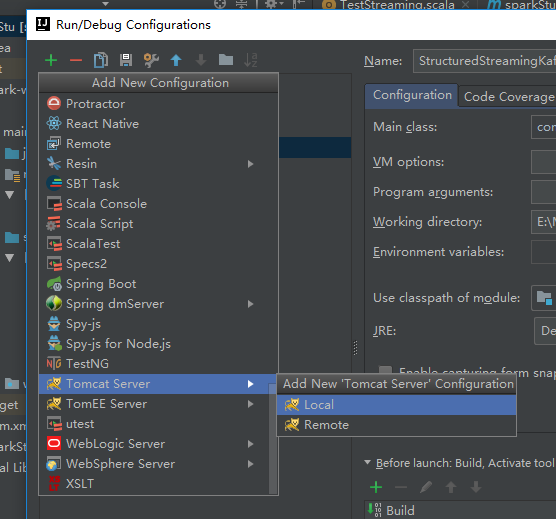The width and height of the screenshot is (556, 519).
Task: Switch to the Code Coverage tab
Action: (x=508, y=96)
